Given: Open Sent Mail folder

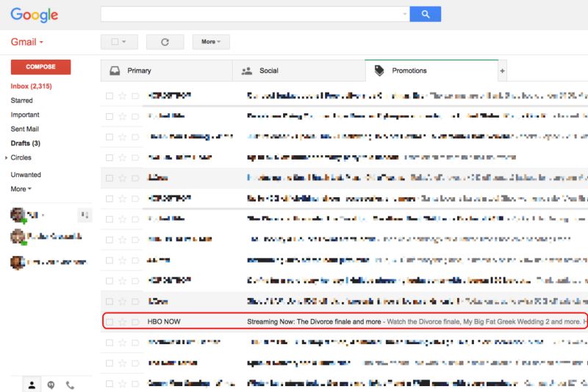Looking at the screenshot, I should (24, 129).
